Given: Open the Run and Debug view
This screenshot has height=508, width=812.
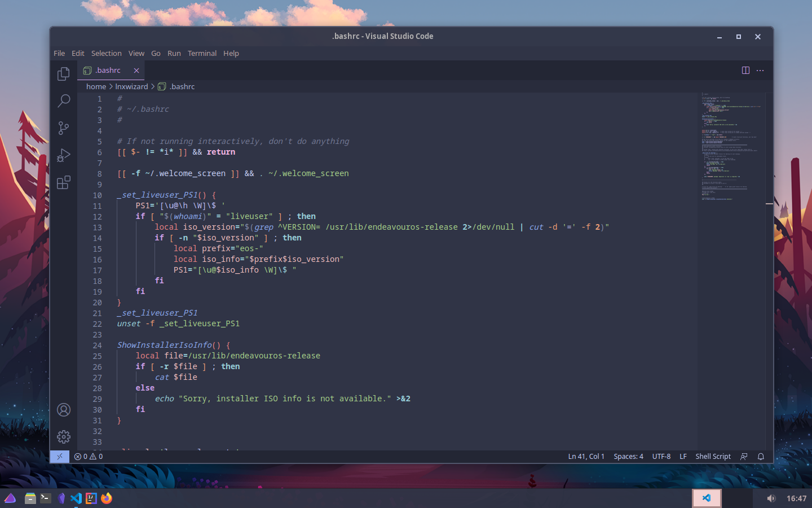Looking at the screenshot, I should [x=64, y=155].
